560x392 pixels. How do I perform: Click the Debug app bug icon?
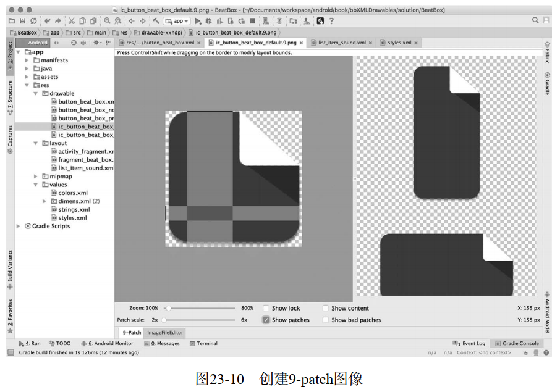(x=209, y=21)
